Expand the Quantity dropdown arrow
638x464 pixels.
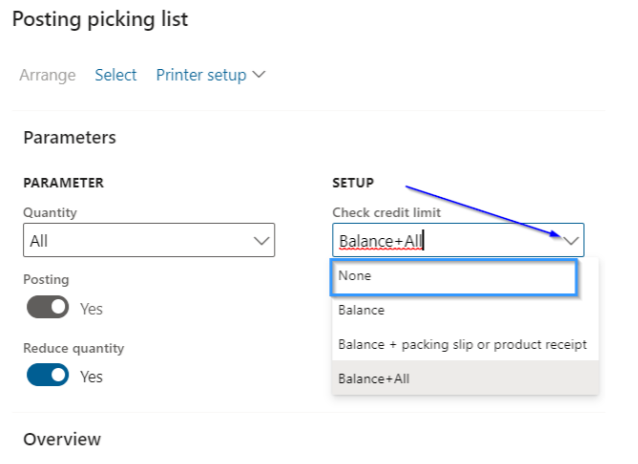[262, 241]
